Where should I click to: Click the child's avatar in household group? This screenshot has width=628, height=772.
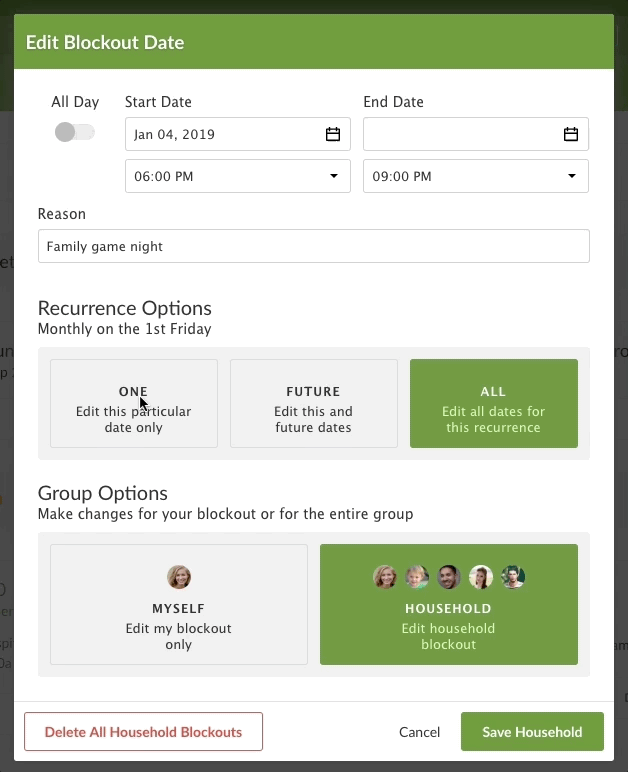click(417, 577)
